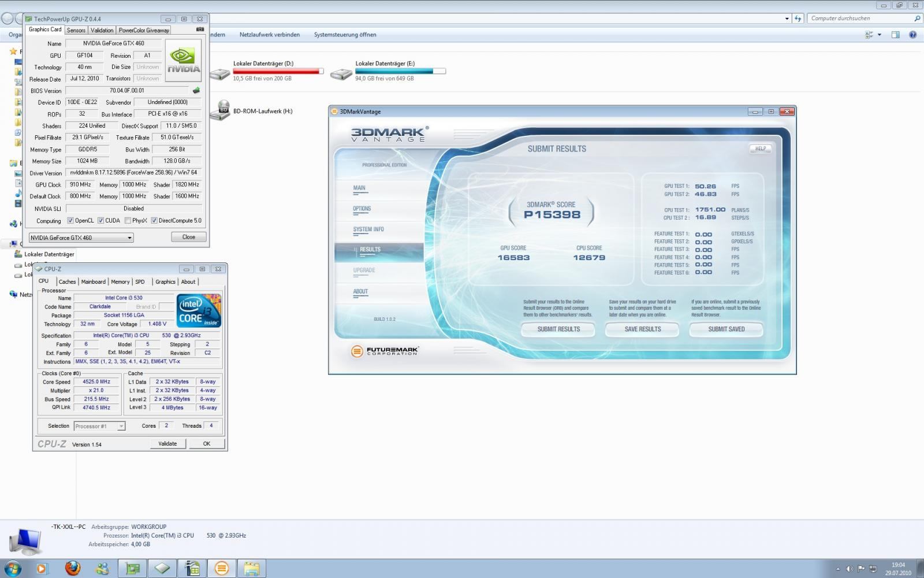
Task: Click the Intel Core i3 logo in CPU-Z
Action: point(199,310)
